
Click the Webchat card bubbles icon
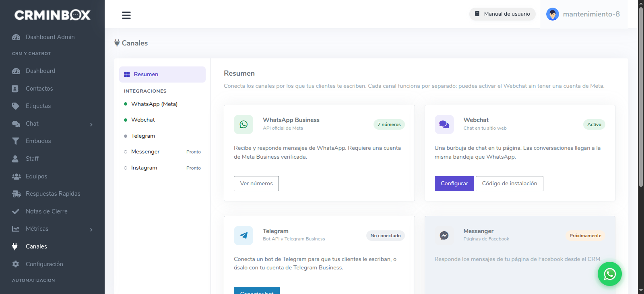(x=444, y=124)
